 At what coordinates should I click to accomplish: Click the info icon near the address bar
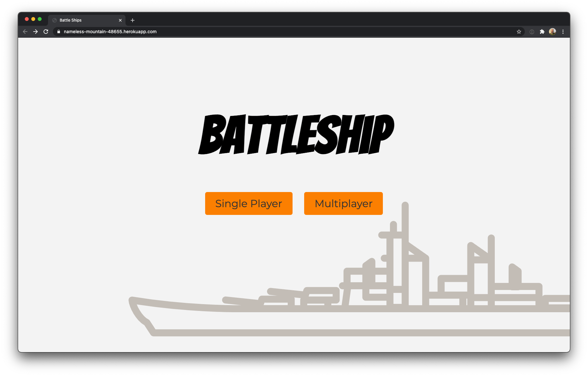coord(531,32)
